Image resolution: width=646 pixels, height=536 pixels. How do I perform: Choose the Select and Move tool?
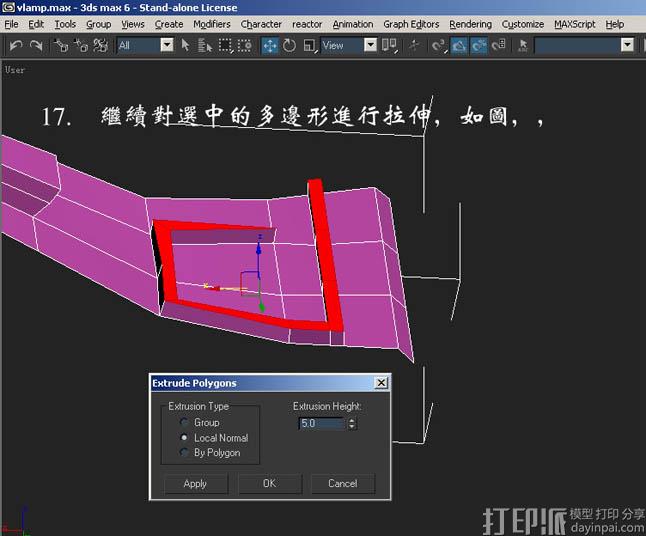(x=270, y=45)
